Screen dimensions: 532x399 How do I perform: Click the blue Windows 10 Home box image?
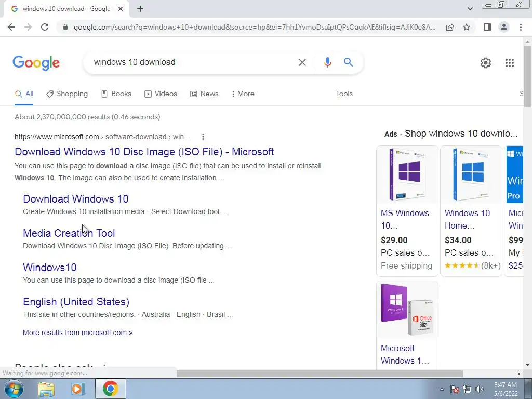(471, 175)
